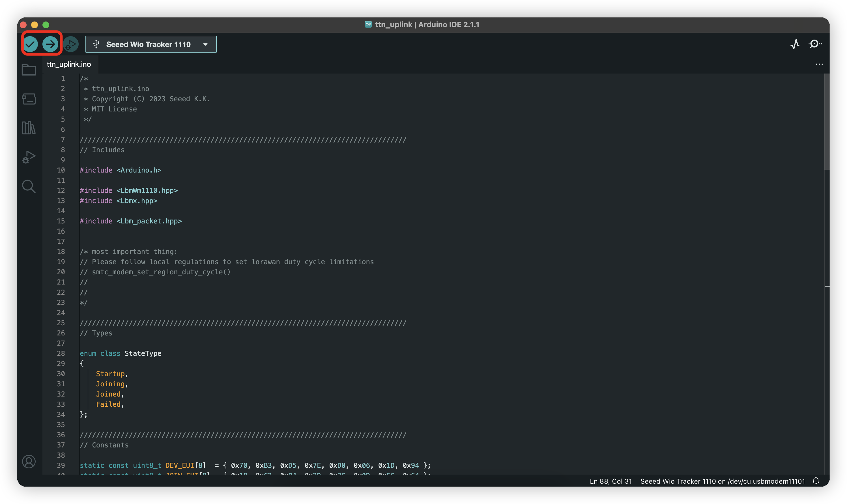Click the board port status text

[x=722, y=481]
